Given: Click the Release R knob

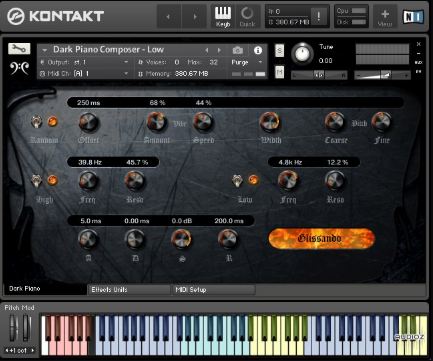Looking at the screenshot, I should coord(228,239).
